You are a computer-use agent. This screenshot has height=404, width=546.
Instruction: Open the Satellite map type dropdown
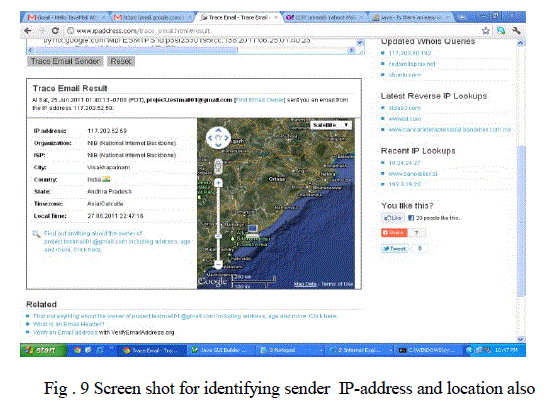331,125
